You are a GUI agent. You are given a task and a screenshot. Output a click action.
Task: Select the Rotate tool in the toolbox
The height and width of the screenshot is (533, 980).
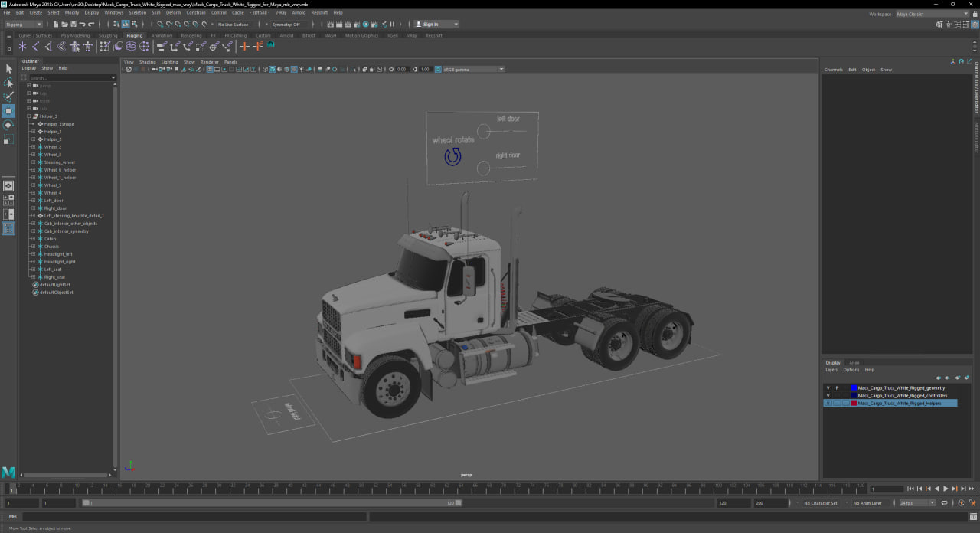8,125
